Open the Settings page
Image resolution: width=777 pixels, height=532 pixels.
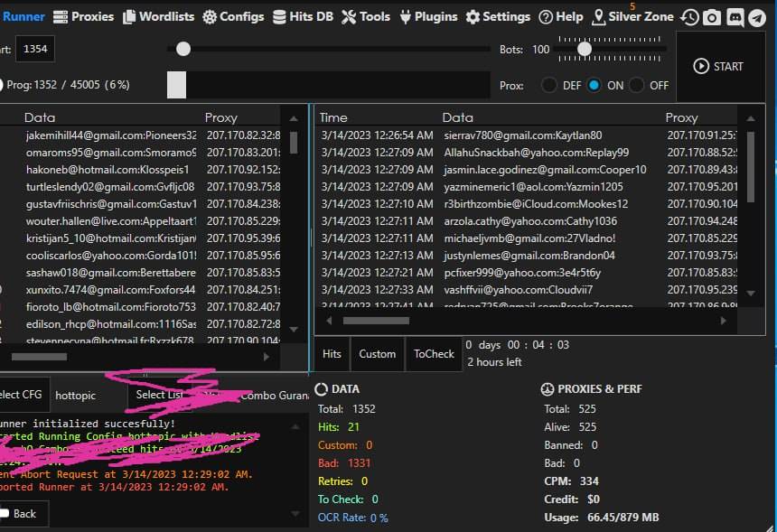(498, 17)
